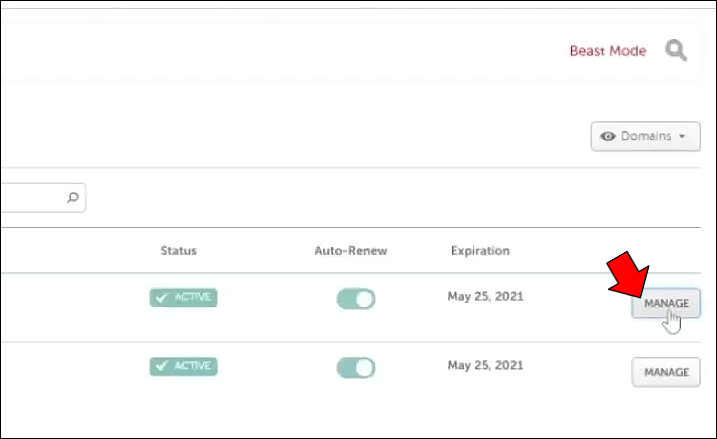Select the second row's May 25, 2021 date
The width and height of the screenshot is (717, 439).
pos(486,365)
